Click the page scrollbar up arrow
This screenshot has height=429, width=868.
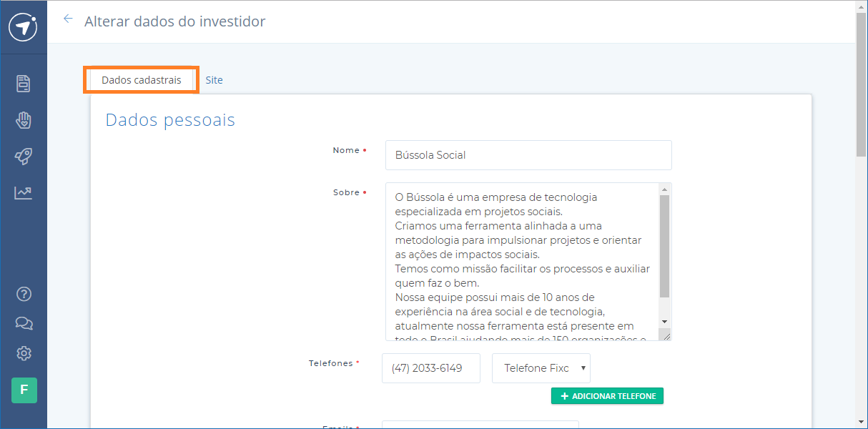coord(862,6)
